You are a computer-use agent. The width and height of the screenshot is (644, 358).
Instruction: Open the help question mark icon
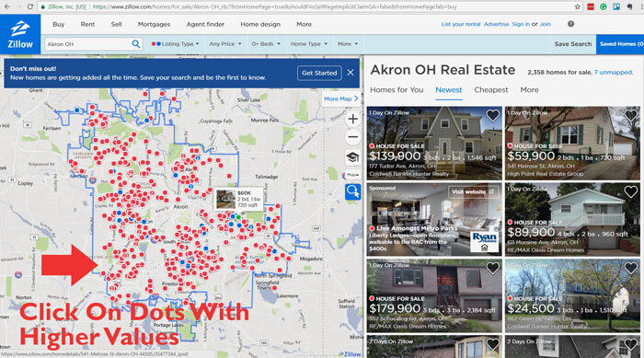pyautogui.click(x=571, y=24)
